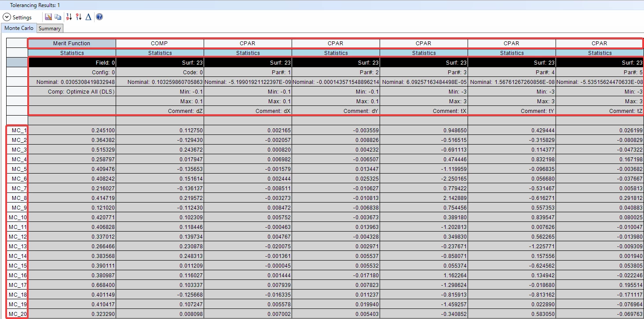The image size is (644, 319).
Task: Select row header MC_20
Action: tap(17, 314)
